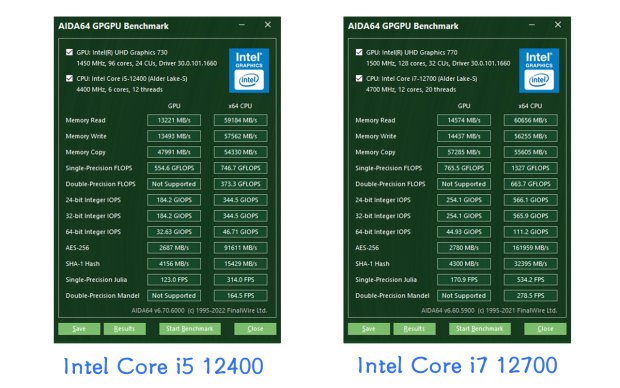Click Save in the UHD 770 window
Screen dimensions: 620x388
coord(369,329)
